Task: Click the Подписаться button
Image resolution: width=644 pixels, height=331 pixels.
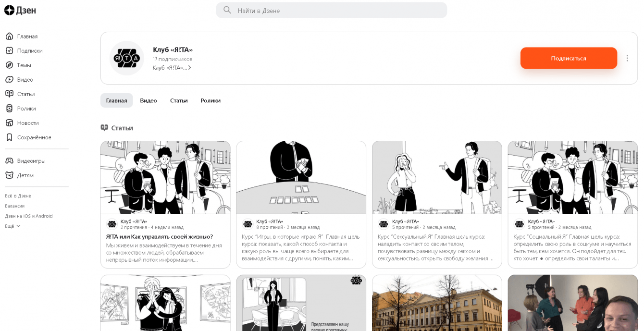Action: click(569, 58)
